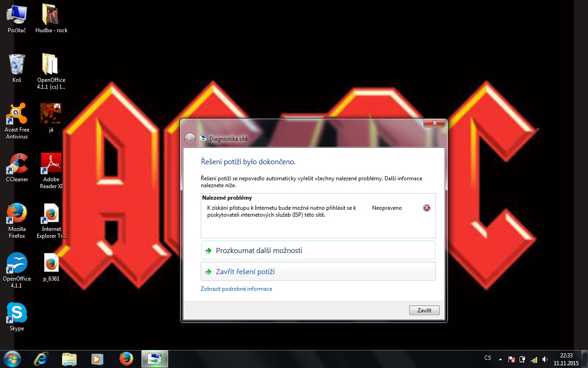Click the volume speaker tray icon
Screen dimensions: 588x368
(545, 359)
